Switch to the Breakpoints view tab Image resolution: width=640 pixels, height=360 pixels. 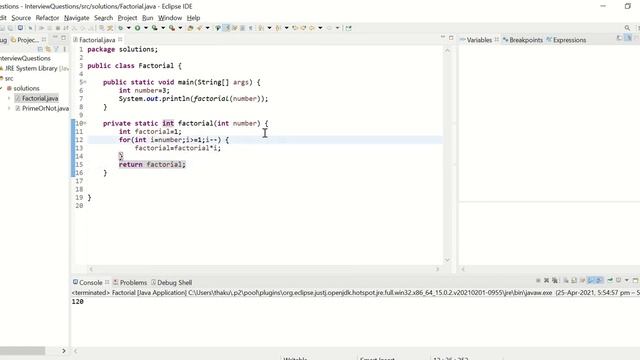(x=526, y=40)
